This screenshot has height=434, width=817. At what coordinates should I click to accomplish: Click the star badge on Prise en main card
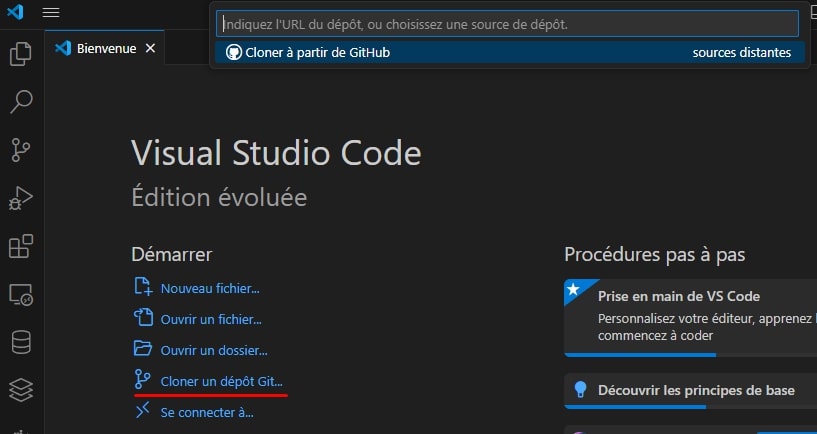pos(573,289)
